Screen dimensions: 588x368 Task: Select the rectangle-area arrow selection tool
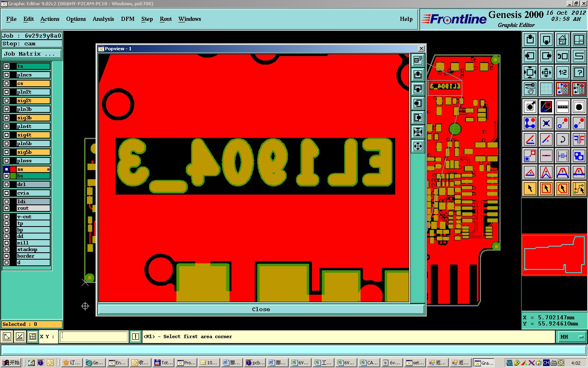[x=546, y=188]
